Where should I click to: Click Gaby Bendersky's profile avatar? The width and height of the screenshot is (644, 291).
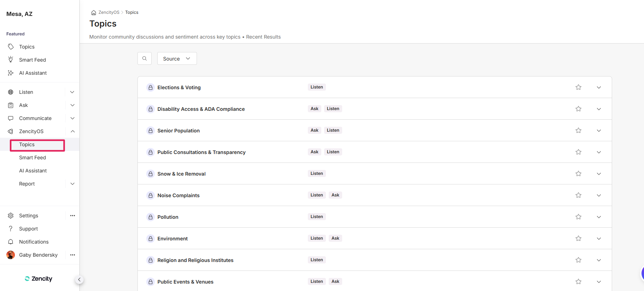11,255
